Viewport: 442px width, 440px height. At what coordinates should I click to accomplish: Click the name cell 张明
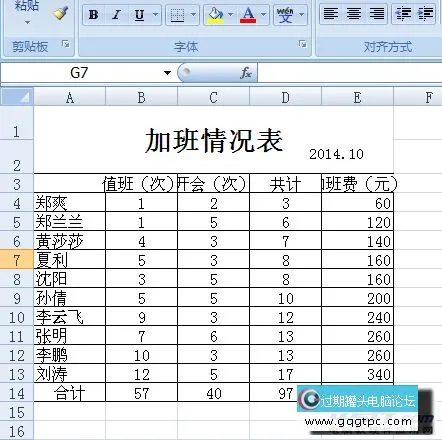pos(70,336)
